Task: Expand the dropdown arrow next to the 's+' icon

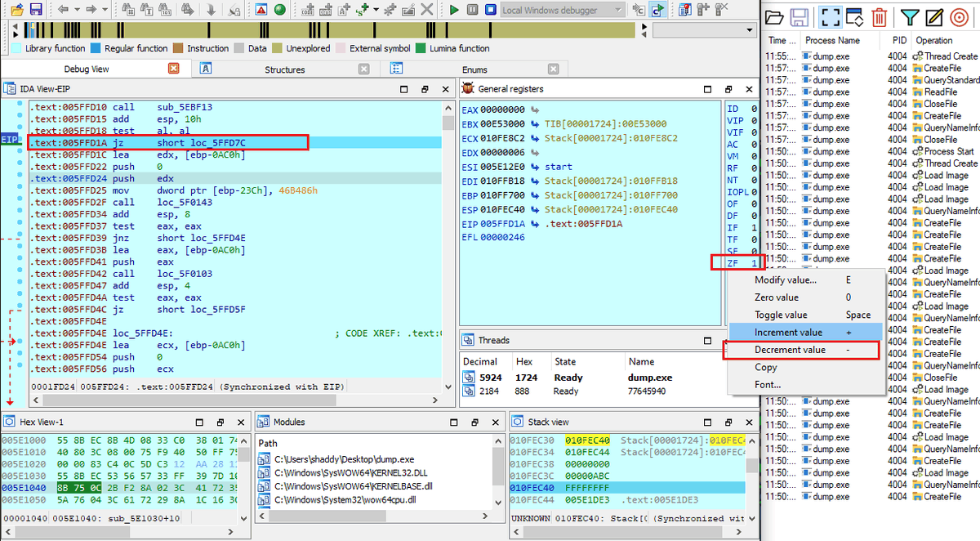Action: click(x=376, y=10)
